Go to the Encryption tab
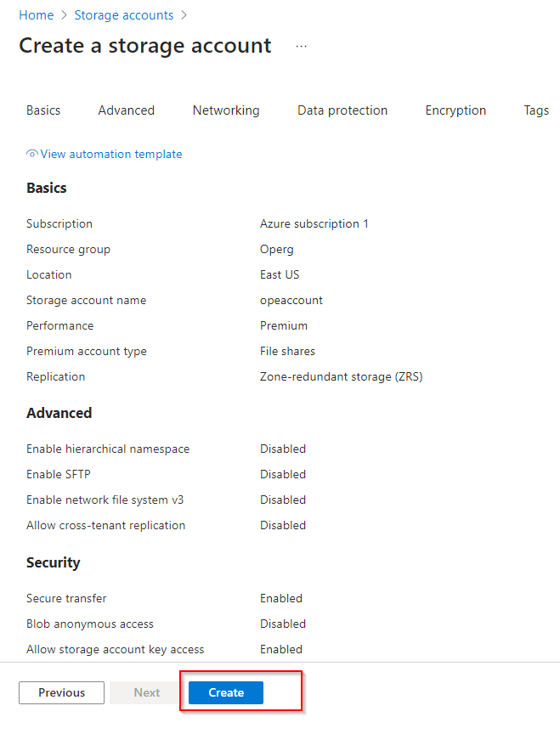Viewport: 560px width, 734px height. point(455,110)
